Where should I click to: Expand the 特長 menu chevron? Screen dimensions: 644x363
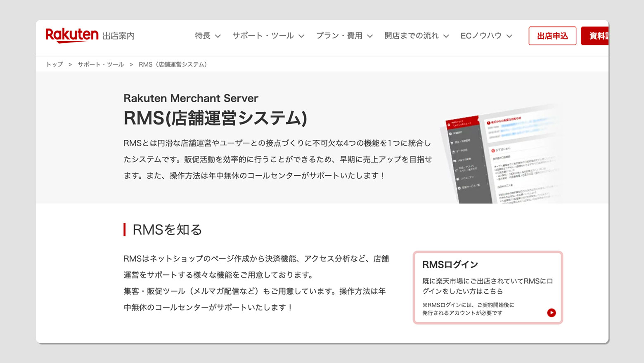pyautogui.click(x=218, y=36)
